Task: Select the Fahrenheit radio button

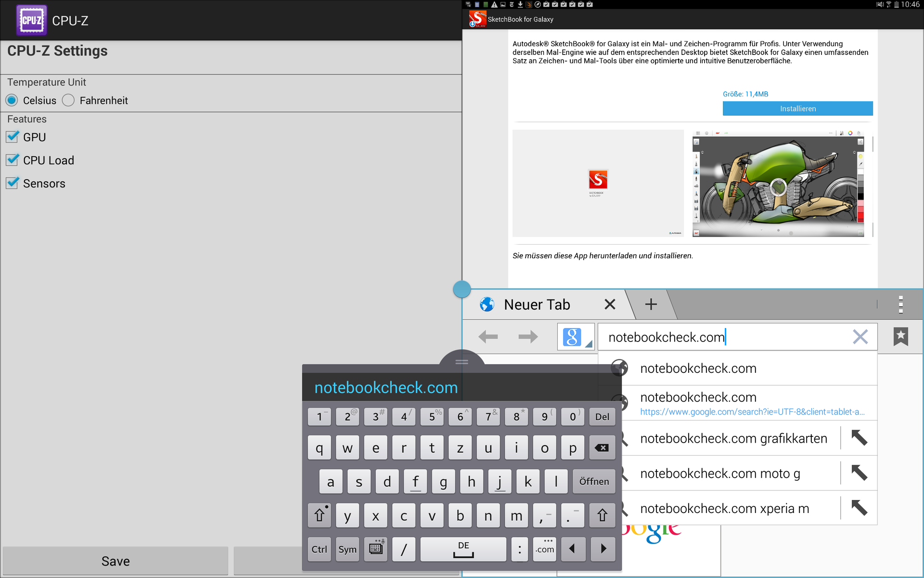Action: [x=68, y=100]
